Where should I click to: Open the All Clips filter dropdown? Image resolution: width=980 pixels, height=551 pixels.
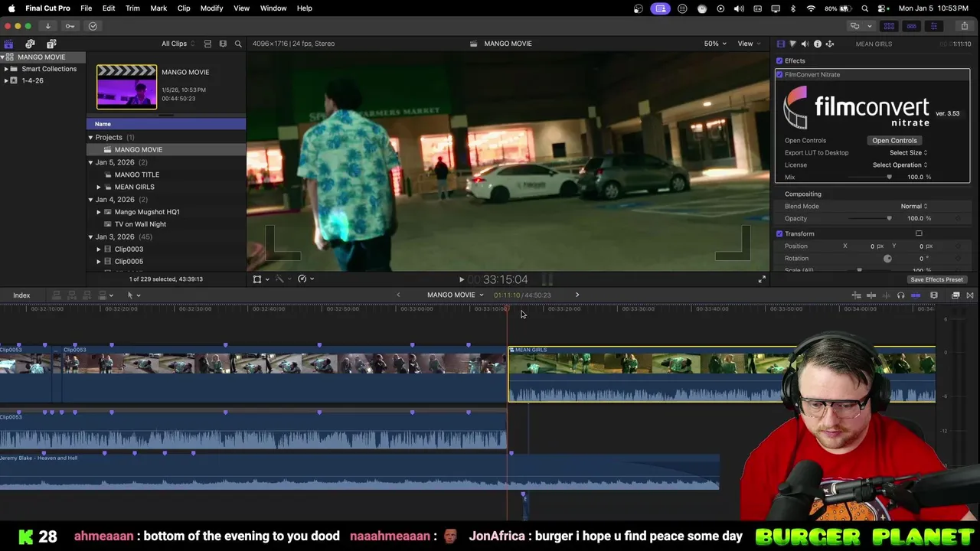pyautogui.click(x=178, y=44)
